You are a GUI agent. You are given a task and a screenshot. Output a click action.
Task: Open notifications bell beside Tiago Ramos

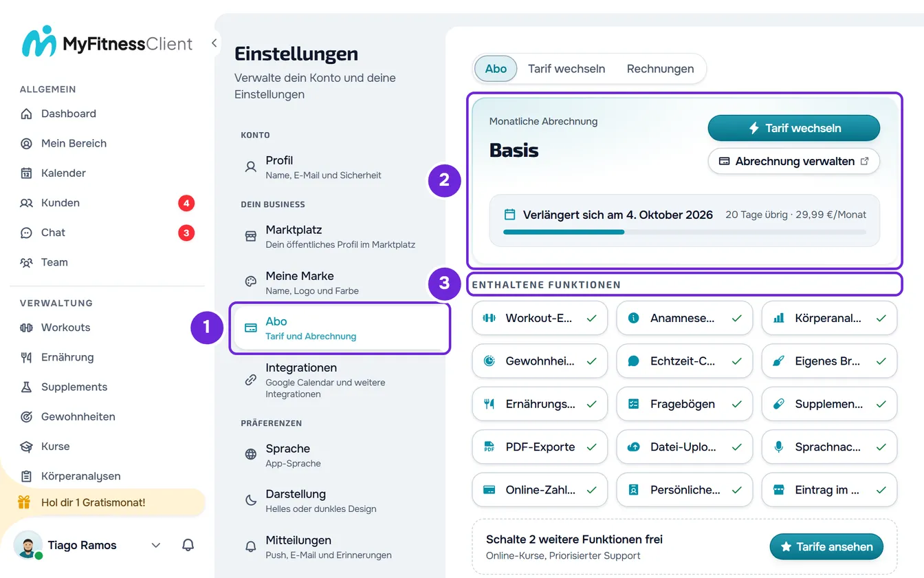click(x=188, y=545)
